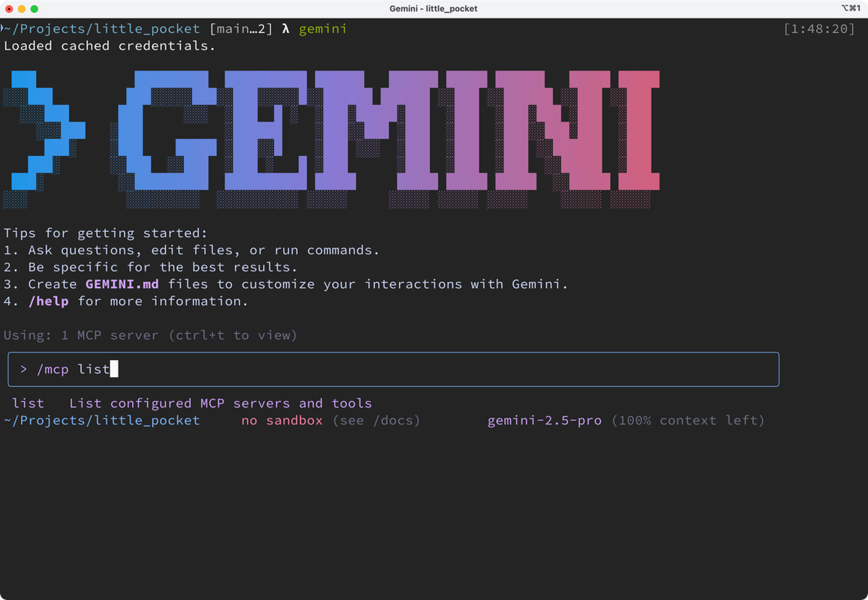The image size is (868, 600).
Task: Click the ~/Projects/little_pocket footer path
Action: click(102, 421)
